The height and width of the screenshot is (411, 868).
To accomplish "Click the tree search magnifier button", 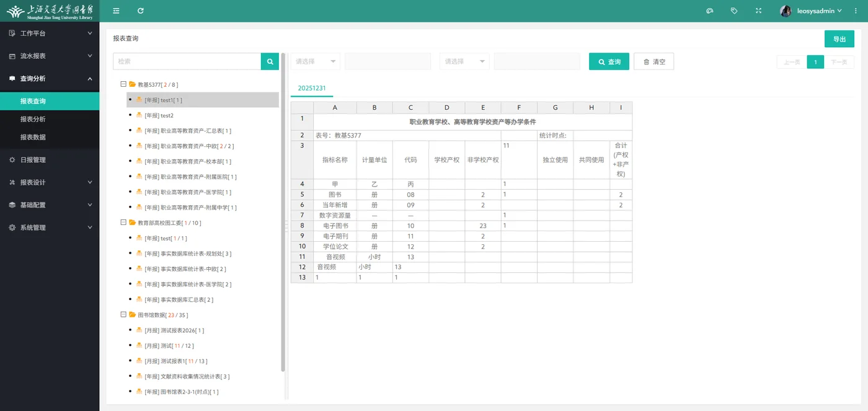I will (x=270, y=61).
